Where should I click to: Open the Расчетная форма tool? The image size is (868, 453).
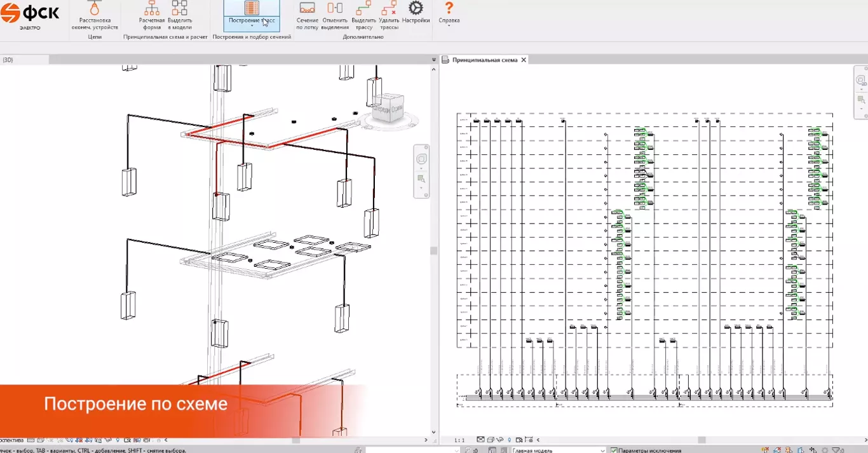click(152, 15)
